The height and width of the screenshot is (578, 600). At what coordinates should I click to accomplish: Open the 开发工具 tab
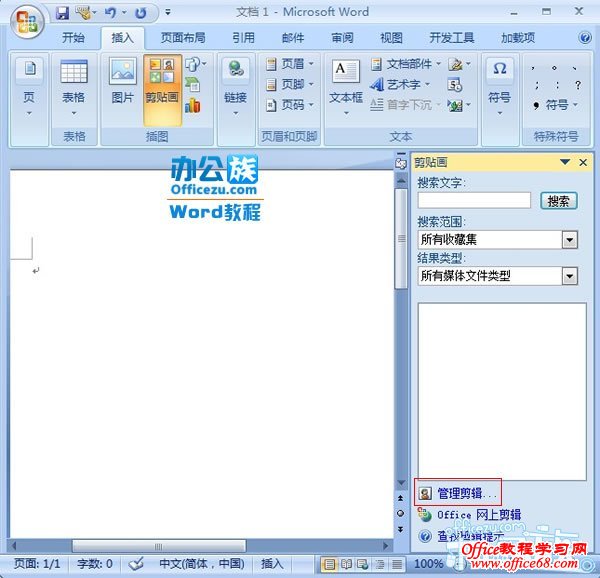(x=452, y=38)
